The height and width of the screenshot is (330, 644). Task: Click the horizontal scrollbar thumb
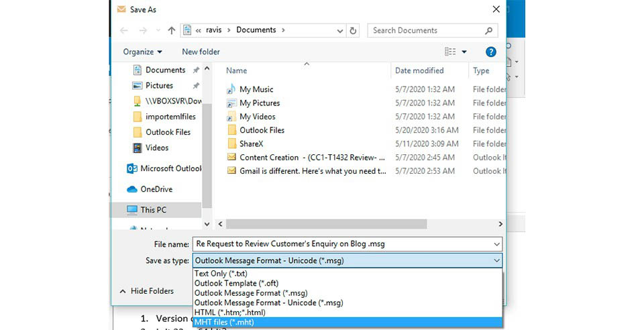point(326,224)
